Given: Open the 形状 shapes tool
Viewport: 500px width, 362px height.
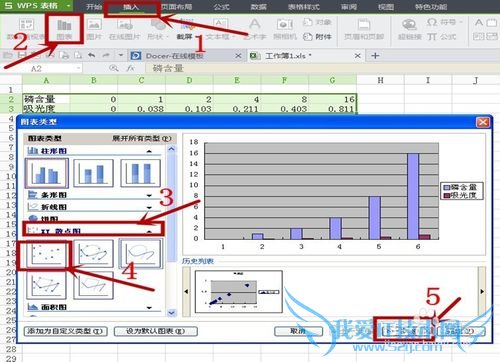Looking at the screenshot, I should pos(158,29).
